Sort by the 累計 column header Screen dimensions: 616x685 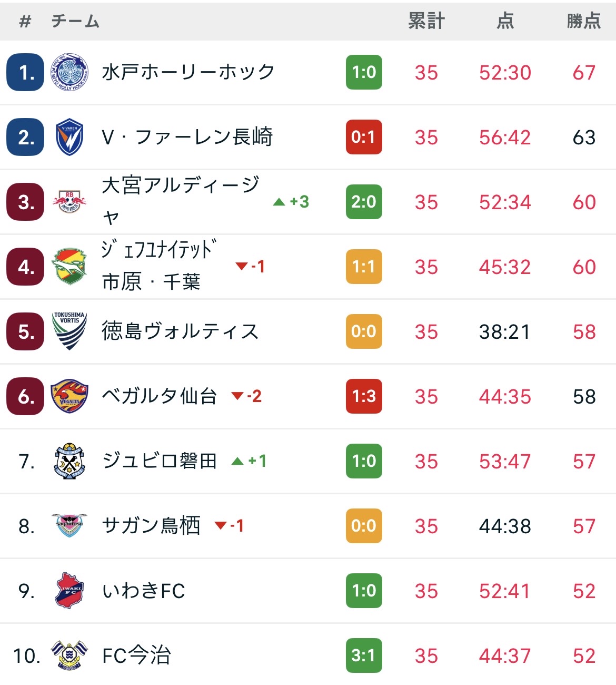coord(426,21)
